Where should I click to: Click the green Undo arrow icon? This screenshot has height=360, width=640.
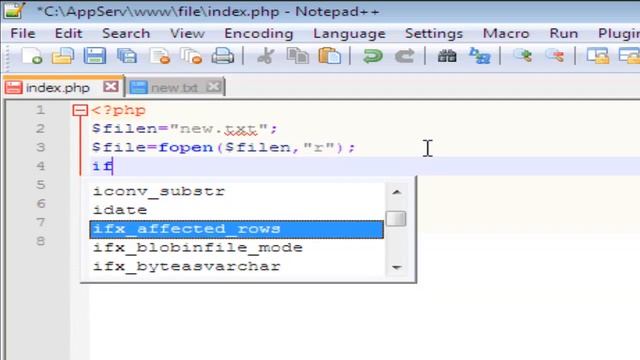pos(372,56)
